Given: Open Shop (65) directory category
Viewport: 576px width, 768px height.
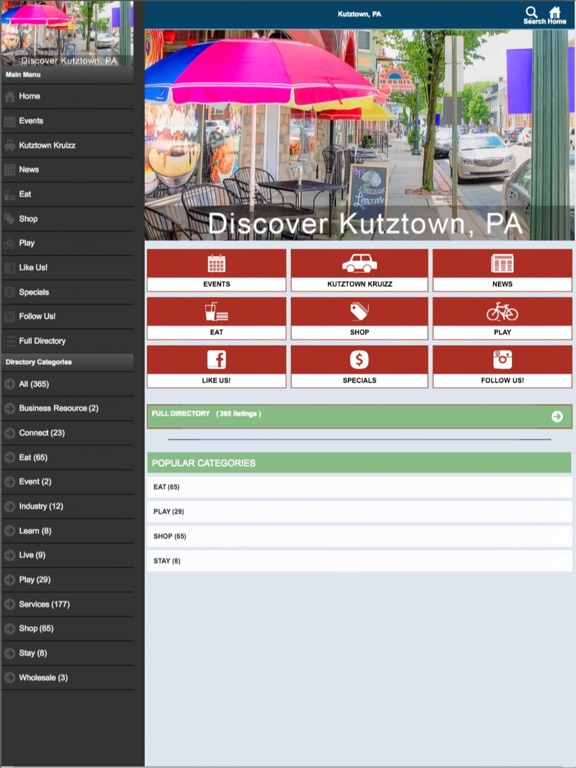Looking at the screenshot, I should [x=67, y=628].
